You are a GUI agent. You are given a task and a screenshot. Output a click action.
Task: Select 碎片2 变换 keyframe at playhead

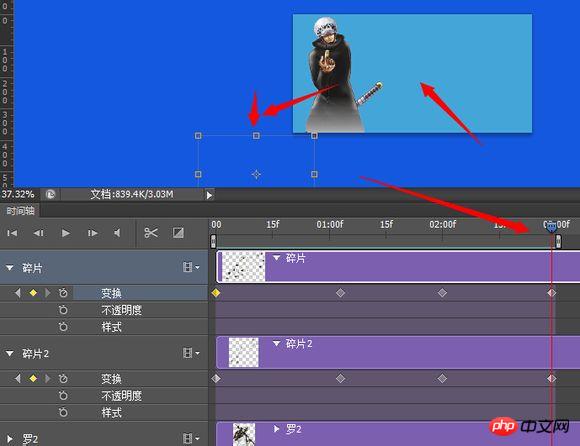coord(552,378)
